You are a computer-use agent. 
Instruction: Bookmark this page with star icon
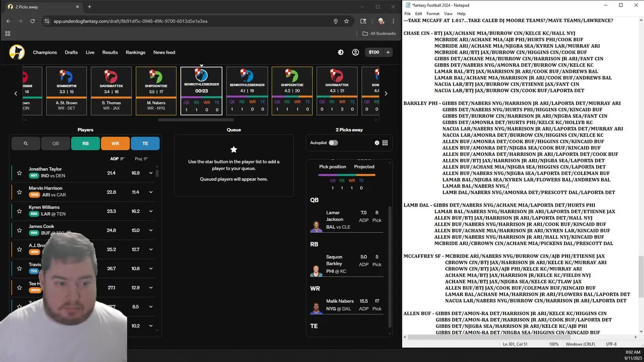tap(347, 21)
